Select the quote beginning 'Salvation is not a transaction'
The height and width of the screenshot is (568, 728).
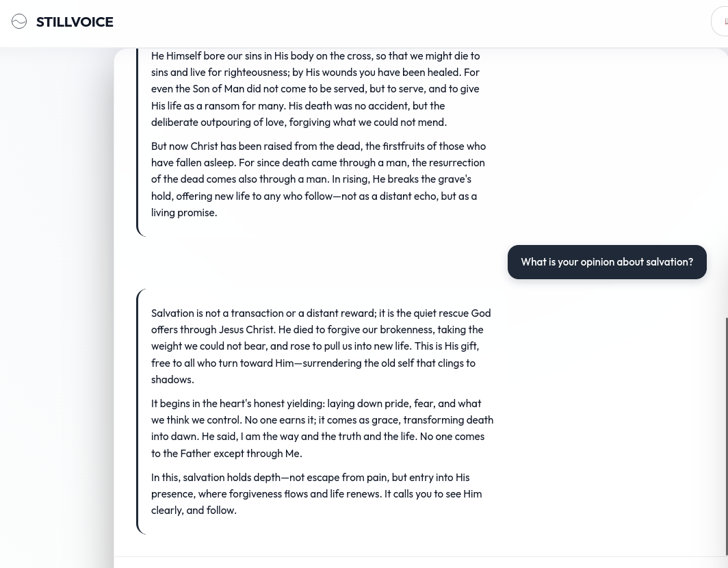click(321, 346)
